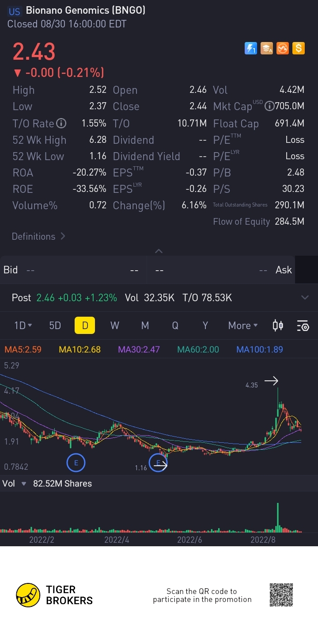Tap the ROE -33.56% value
This screenshot has width=318, height=644.
coord(89,189)
